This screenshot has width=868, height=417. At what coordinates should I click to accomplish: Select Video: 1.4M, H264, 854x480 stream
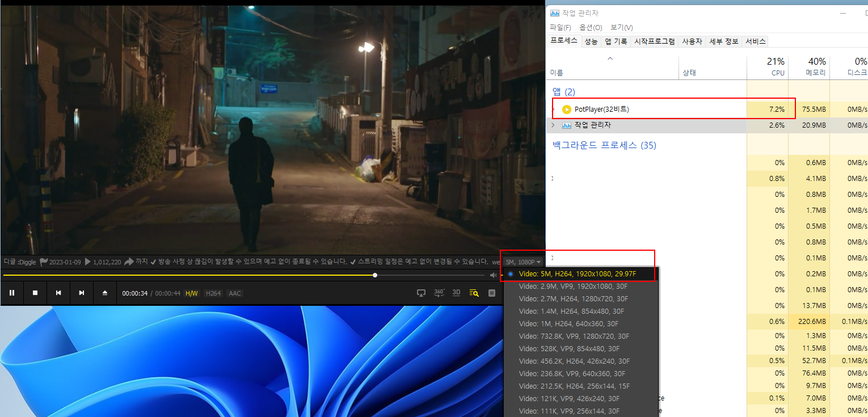pos(581,311)
